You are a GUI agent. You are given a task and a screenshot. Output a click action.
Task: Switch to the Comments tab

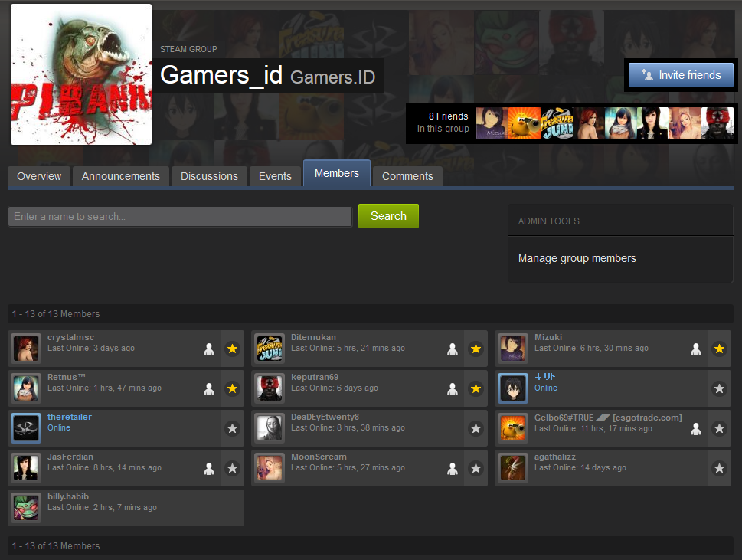[x=407, y=176]
